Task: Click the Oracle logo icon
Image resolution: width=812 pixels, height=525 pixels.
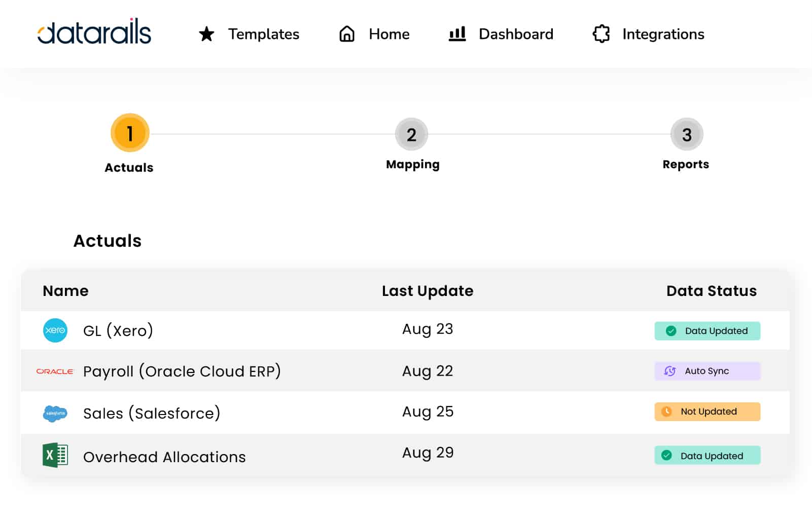Action: pyautogui.click(x=55, y=371)
